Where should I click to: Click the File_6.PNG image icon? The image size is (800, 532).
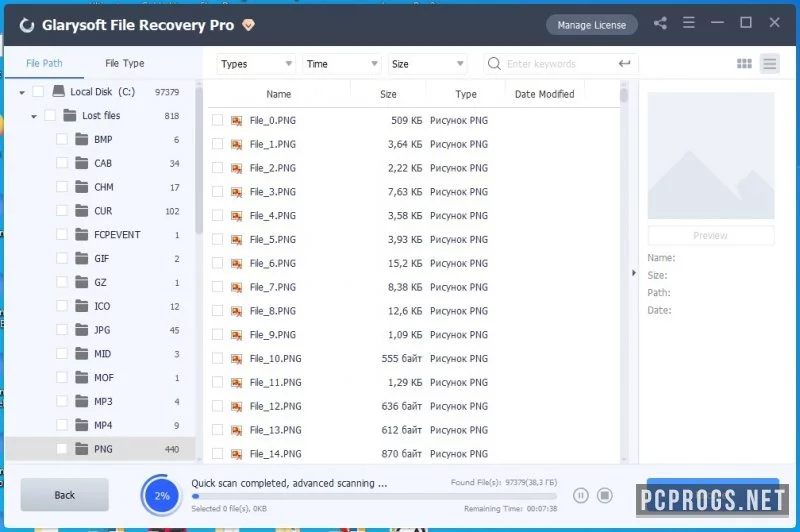pyautogui.click(x=237, y=264)
